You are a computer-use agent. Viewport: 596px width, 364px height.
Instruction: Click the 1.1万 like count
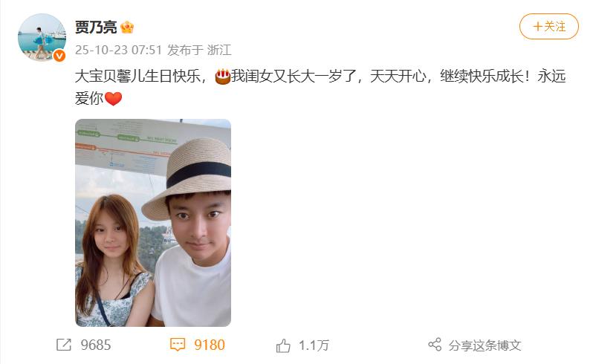tap(314, 345)
